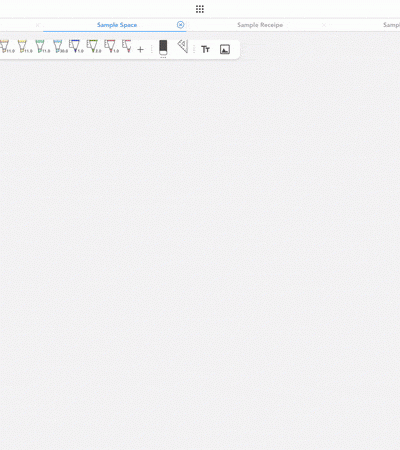
Task: Select the yellow highlighter pen
Action: pos(24,47)
